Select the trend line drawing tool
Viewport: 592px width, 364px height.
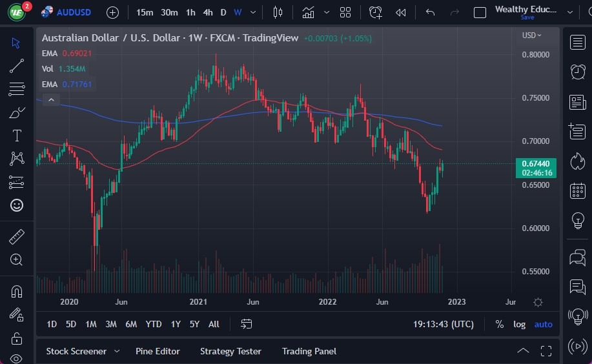tap(17, 66)
